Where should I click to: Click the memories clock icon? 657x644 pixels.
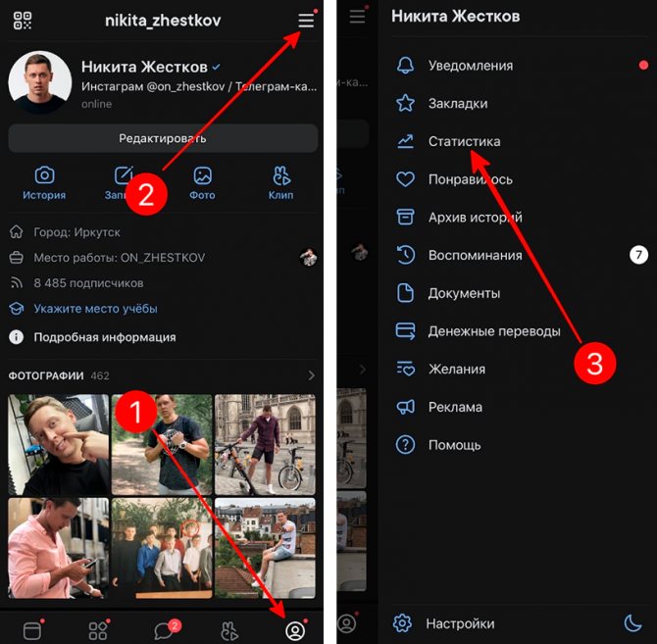[x=405, y=255]
